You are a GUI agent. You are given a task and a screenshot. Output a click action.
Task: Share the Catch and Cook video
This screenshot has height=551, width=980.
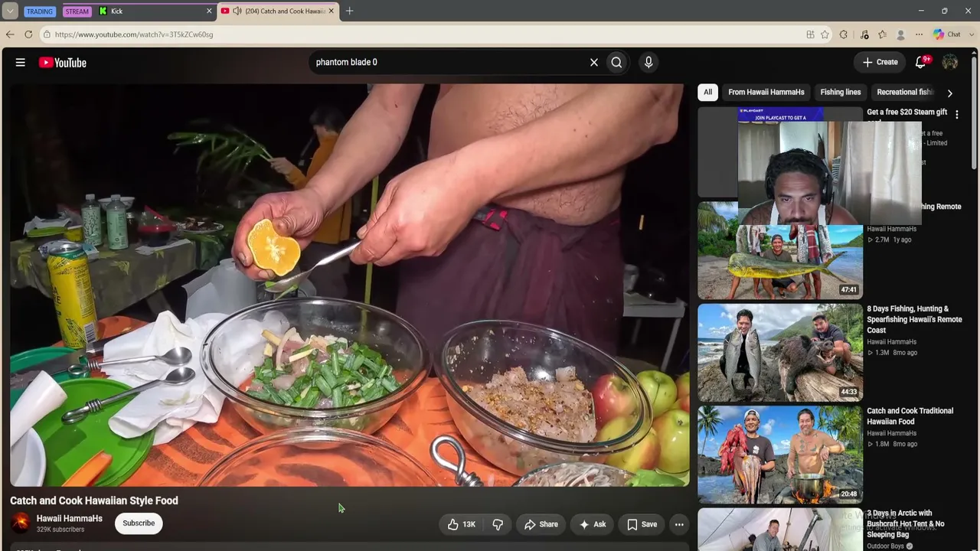pyautogui.click(x=541, y=524)
